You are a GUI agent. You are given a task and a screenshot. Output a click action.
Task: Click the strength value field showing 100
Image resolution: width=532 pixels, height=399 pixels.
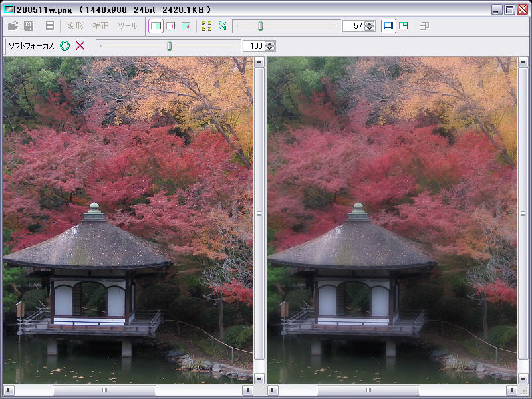click(x=253, y=46)
